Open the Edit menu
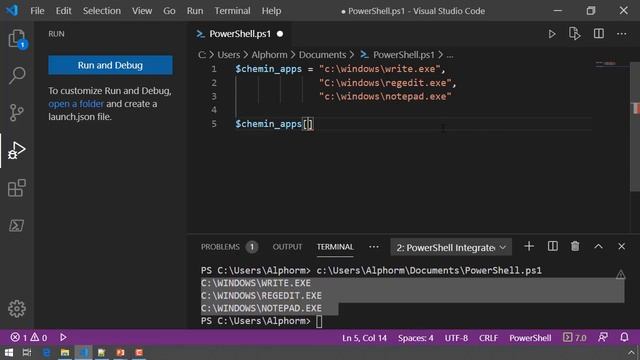Screen dimensions: 640x360 click(x=63, y=11)
